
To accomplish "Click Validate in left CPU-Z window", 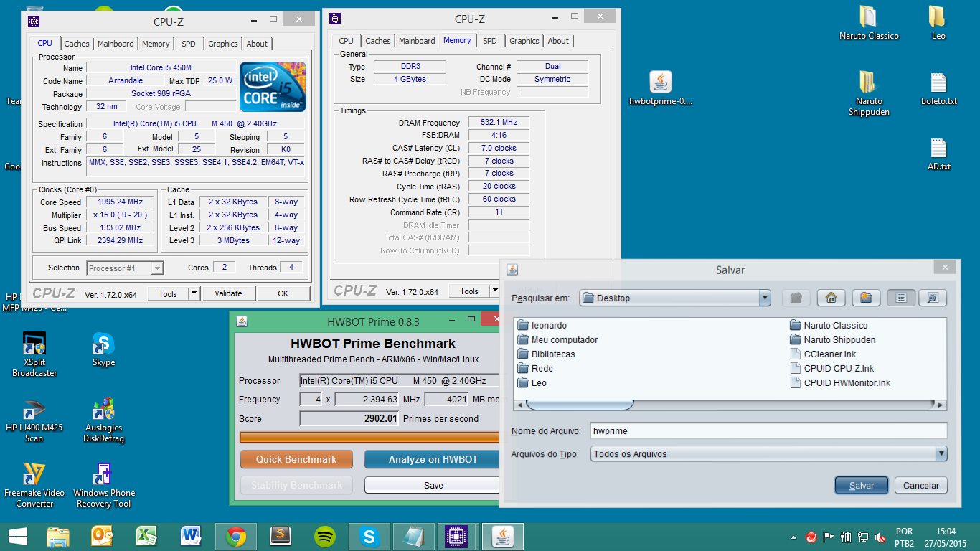I will (228, 293).
